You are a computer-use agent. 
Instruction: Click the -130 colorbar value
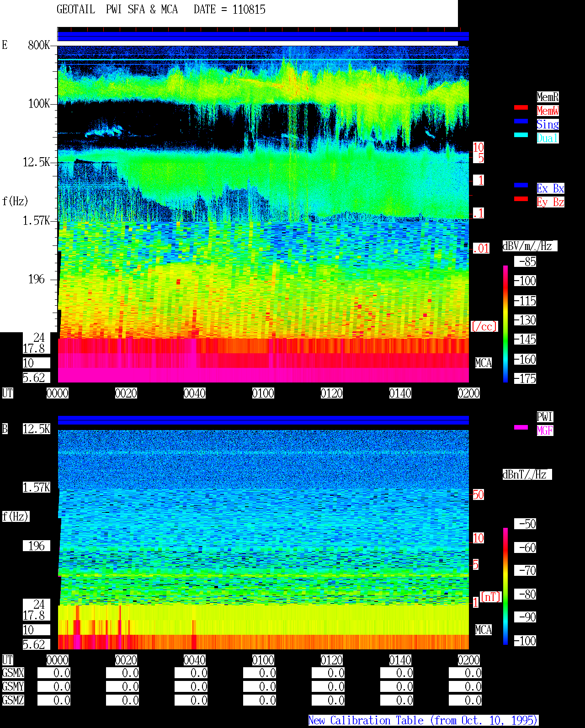pos(525,320)
